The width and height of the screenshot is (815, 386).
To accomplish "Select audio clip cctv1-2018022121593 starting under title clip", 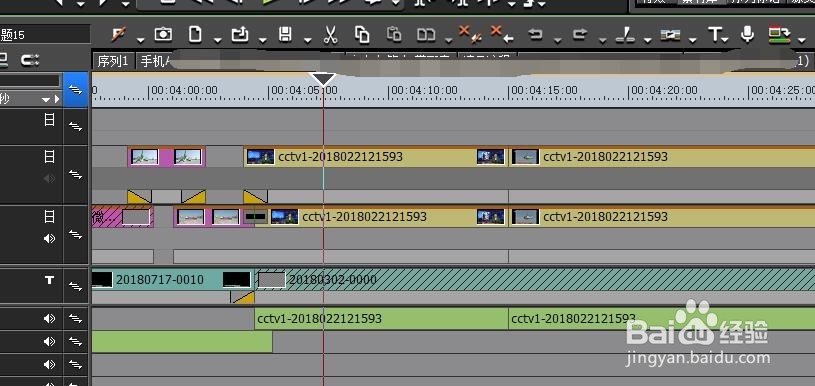I will (381, 318).
